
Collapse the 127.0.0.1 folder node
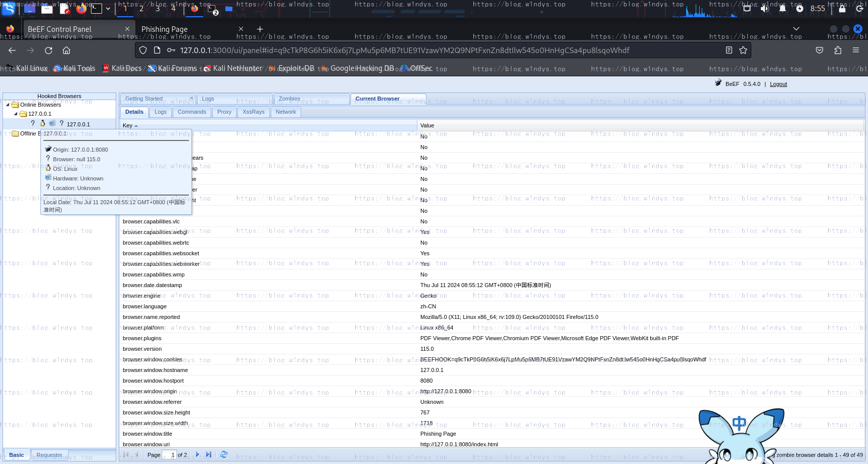click(x=16, y=114)
